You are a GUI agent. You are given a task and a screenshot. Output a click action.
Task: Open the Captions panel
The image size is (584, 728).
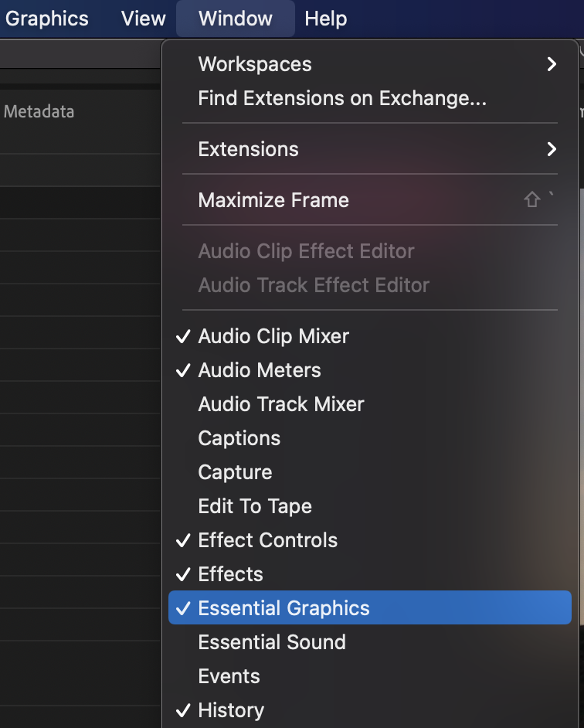point(239,438)
